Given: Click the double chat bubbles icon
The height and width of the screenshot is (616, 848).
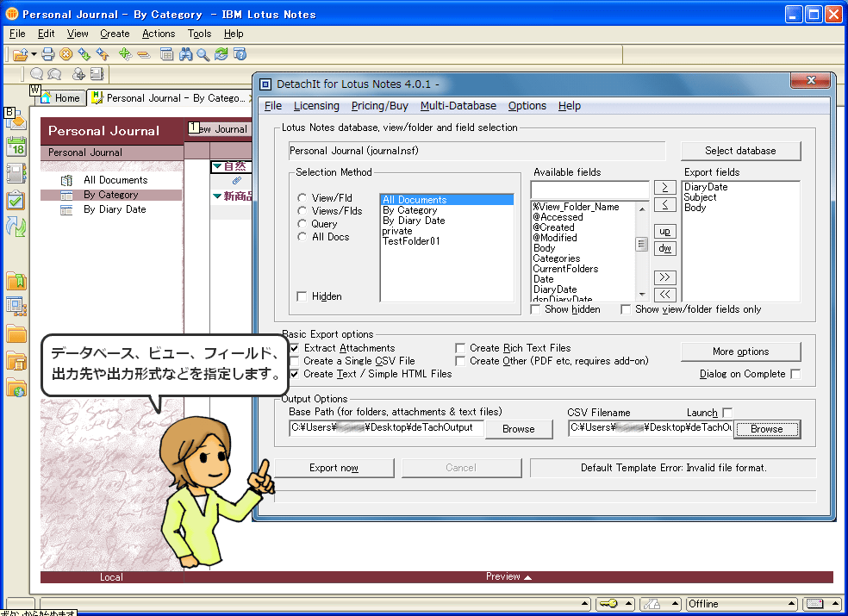Looking at the screenshot, I should point(54,74).
